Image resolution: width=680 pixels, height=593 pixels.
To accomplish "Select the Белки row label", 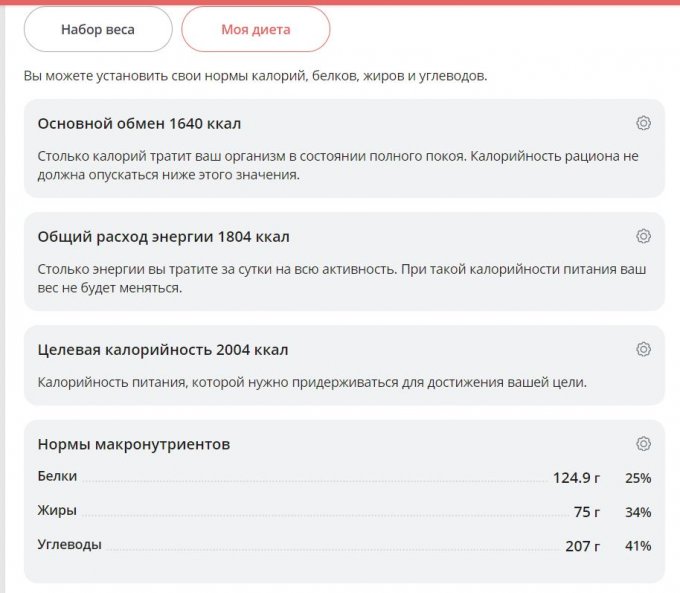I will (57, 477).
